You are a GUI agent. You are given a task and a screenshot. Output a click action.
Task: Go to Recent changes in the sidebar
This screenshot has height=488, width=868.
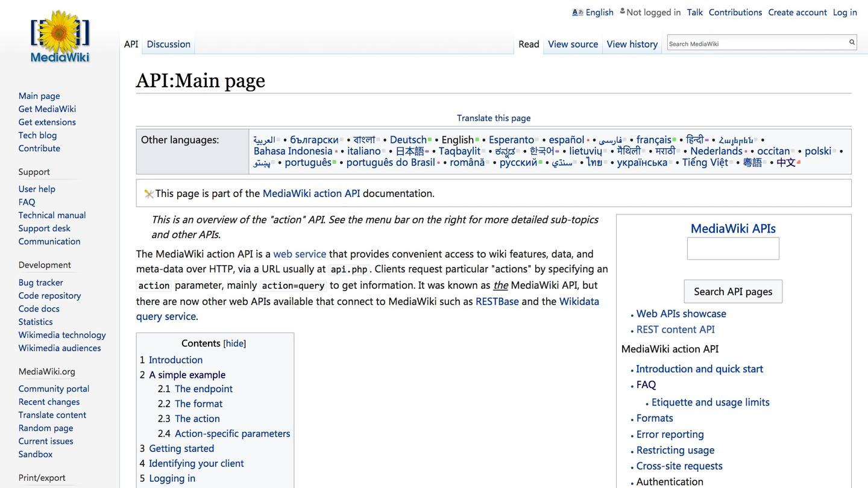49,402
